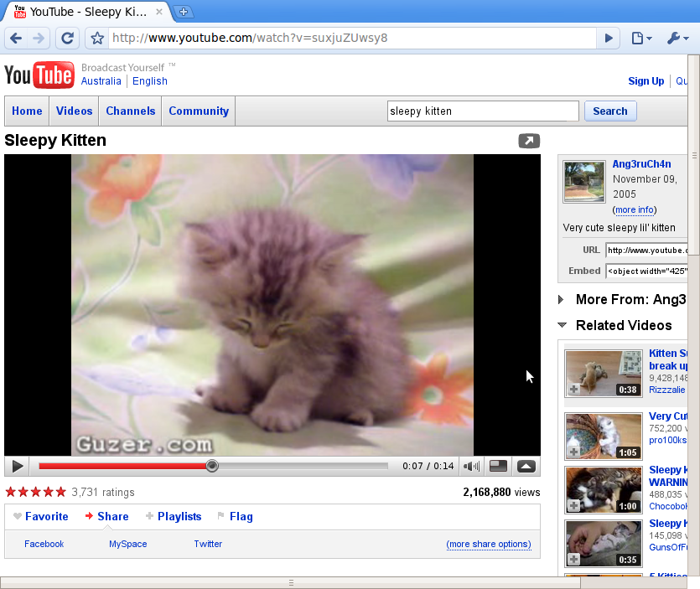Change the language from English
The width and height of the screenshot is (700, 589).
(x=150, y=81)
